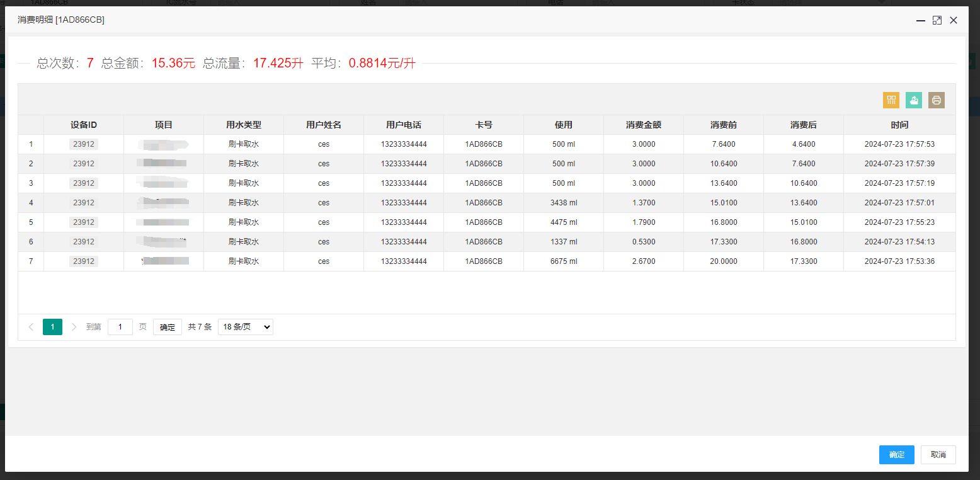980x480 pixels.
Task: Click timestamp 2024-07-23 17:57:19
Action: pos(899,183)
